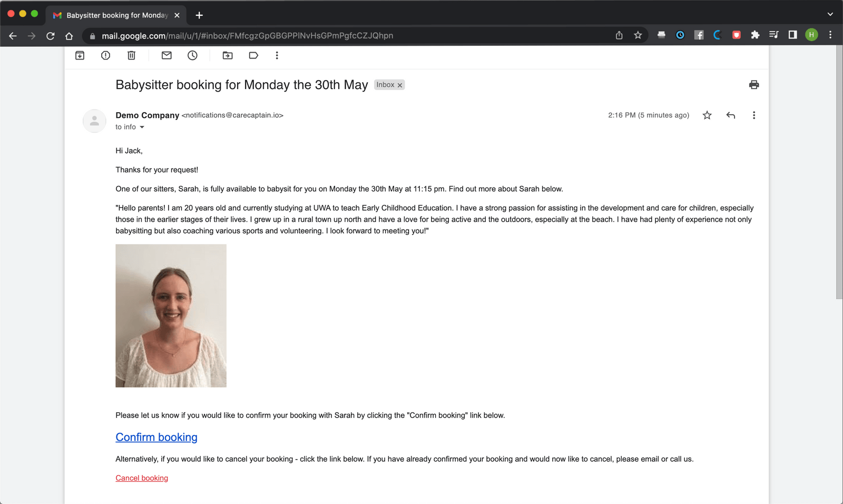
Task: Open the toolbar More options menu
Action: [277, 55]
